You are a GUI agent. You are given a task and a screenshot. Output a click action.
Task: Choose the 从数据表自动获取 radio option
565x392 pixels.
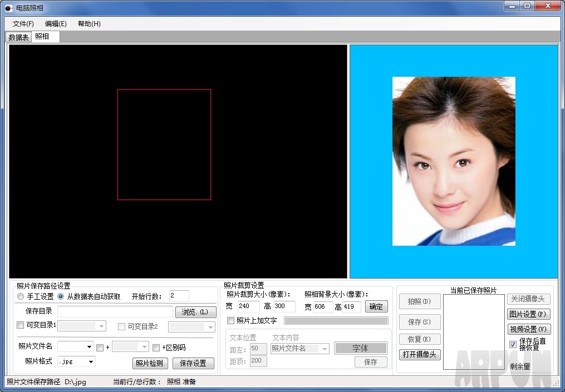pyautogui.click(x=61, y=296)
